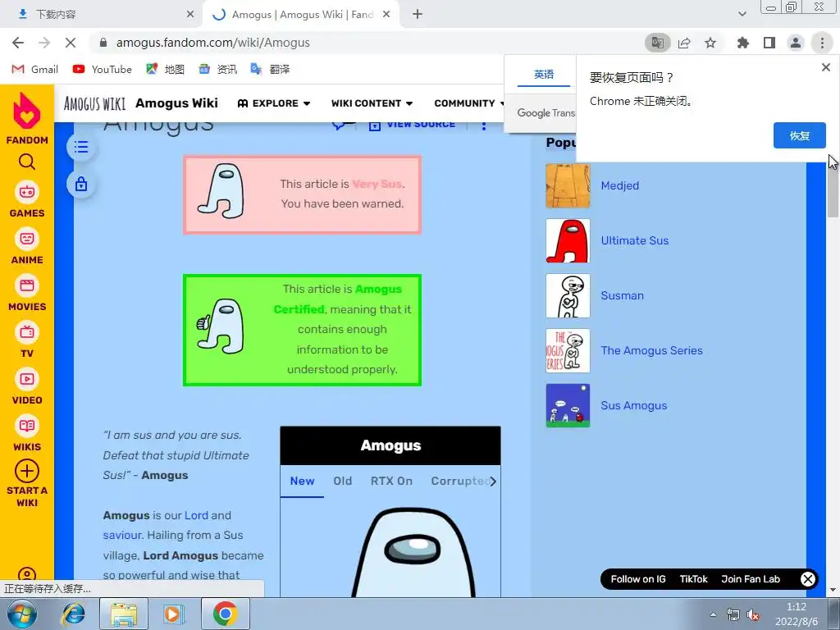
Task: Open the Chrome profile avatar icon
Action: pos(796,43)
